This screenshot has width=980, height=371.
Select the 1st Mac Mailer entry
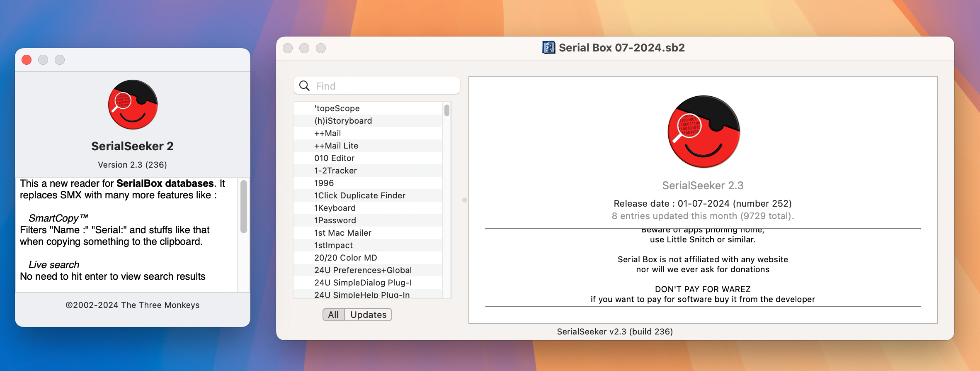368,233
